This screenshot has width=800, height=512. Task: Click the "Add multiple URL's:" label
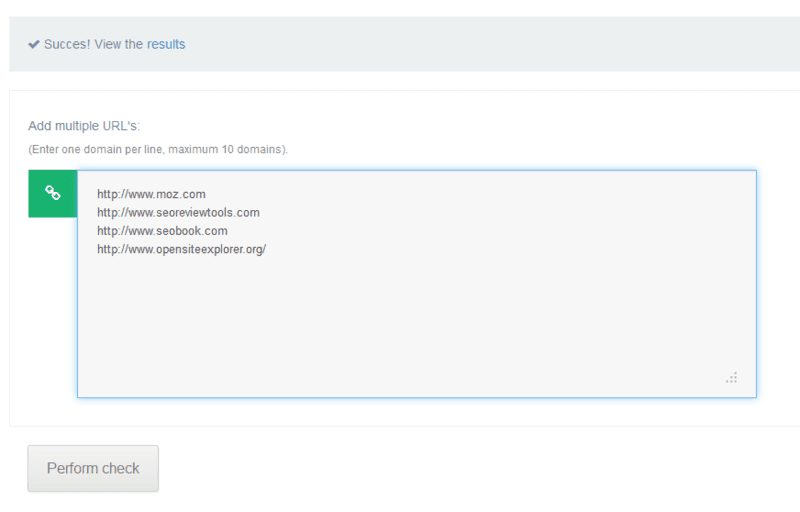point(83,126)
